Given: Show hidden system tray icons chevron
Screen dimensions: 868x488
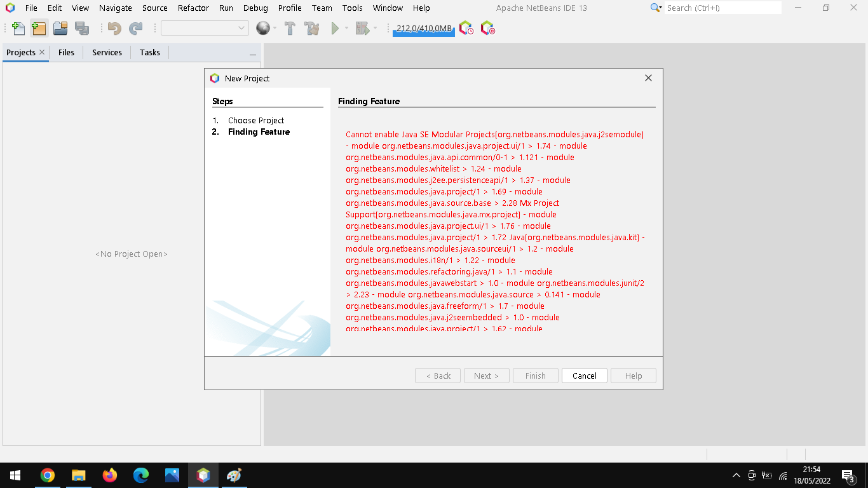Looking at the screenshot, I should (736, 475).
